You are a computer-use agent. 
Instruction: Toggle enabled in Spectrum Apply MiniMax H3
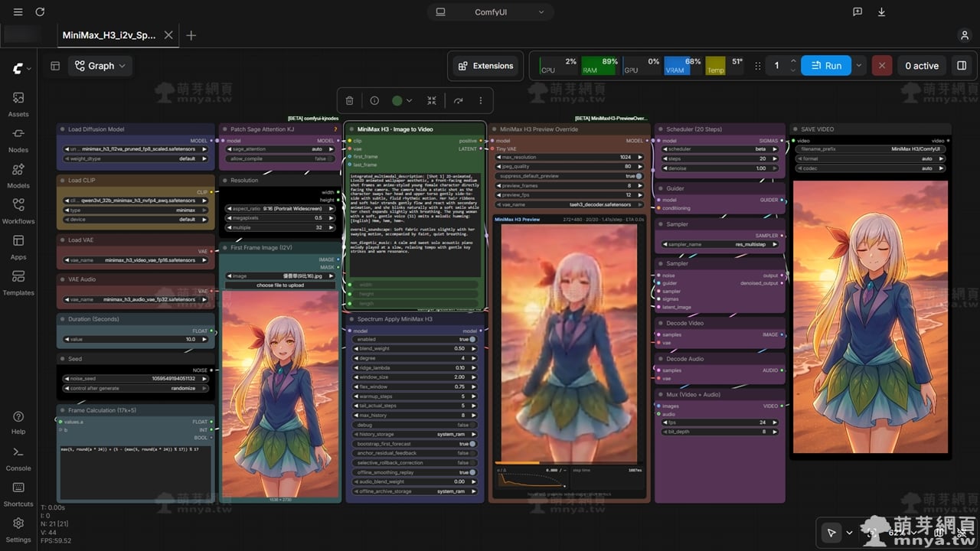413,339
